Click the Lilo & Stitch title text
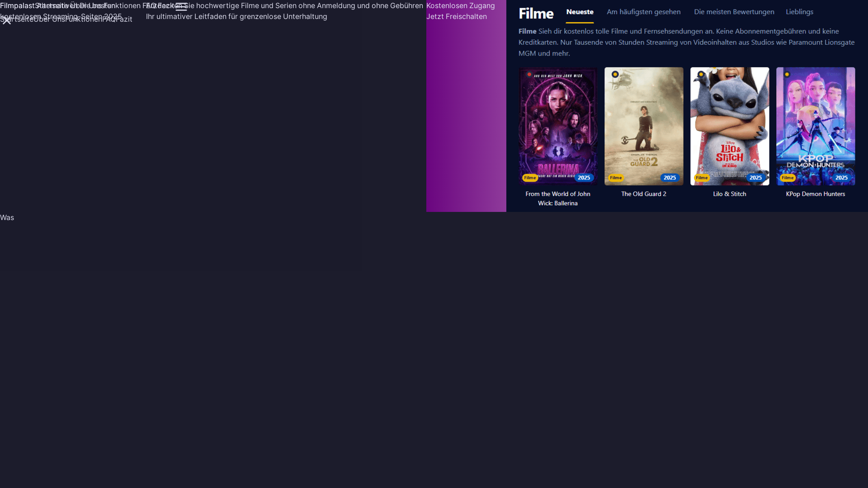The image size is (868, 488). click(x=730, y=194)
